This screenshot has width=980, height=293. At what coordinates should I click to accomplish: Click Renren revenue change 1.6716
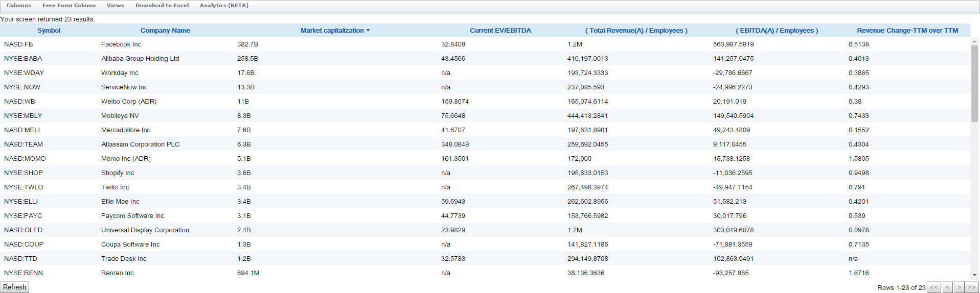[859, 273]
